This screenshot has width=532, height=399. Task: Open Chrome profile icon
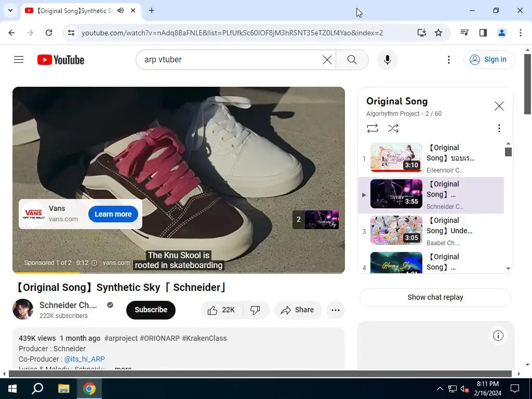click(x=502, y=33)
